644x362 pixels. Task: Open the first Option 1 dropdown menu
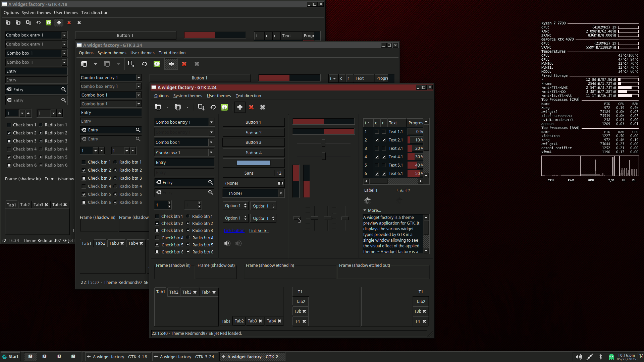click(x=235, y=206)
